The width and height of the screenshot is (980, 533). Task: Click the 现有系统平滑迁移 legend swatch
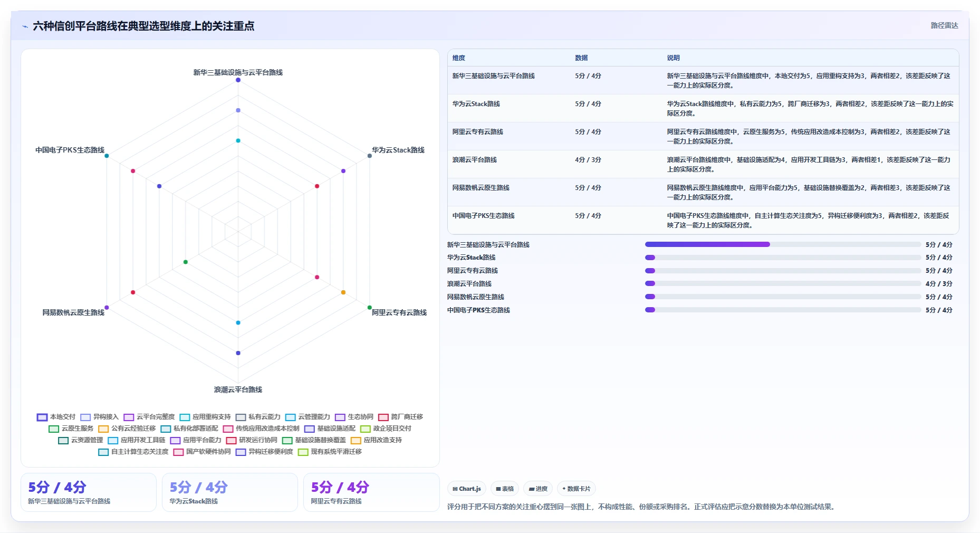pyautogui.click(x=303, y=452)
